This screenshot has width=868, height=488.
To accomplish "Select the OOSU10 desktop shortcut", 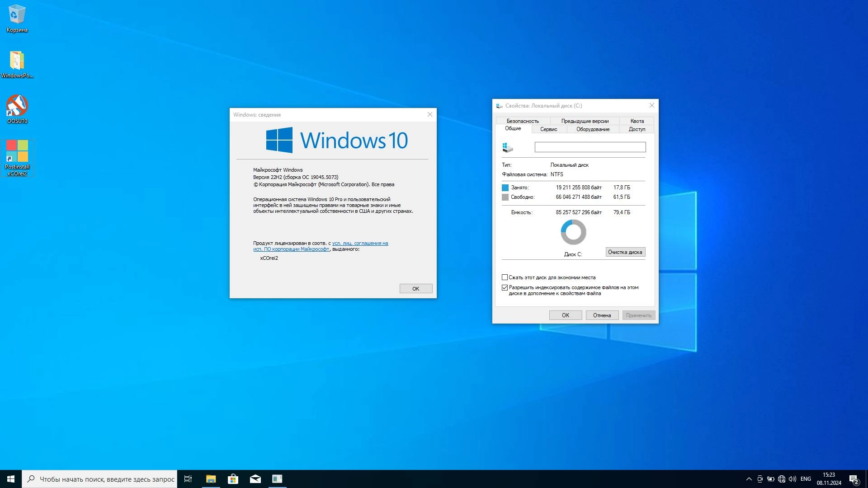I will (x=17, y=109).
